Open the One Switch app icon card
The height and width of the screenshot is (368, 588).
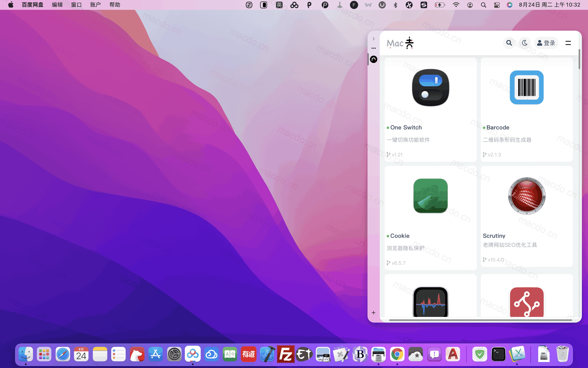(431, 87)
